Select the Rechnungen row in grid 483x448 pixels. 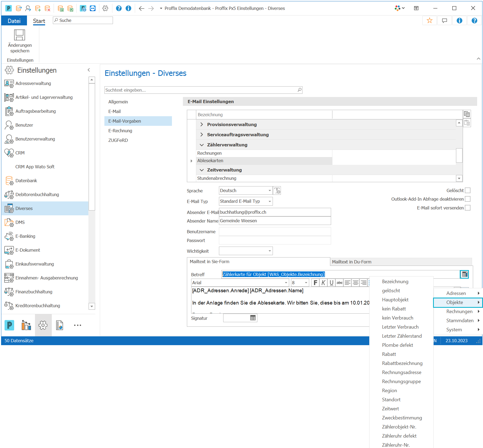[x=264, y=153]
